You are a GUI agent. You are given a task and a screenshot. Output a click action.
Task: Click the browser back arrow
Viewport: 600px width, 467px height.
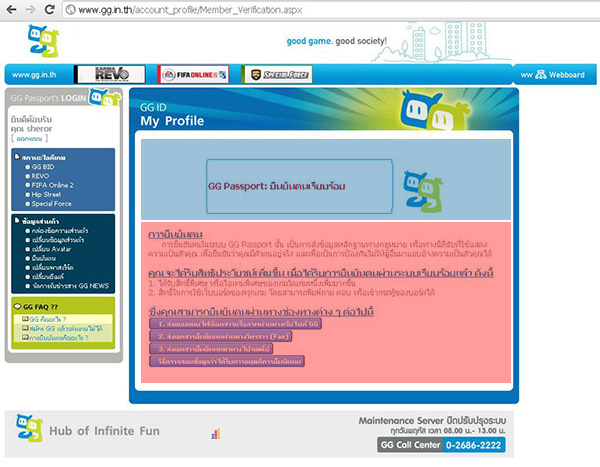click(11, 9)
